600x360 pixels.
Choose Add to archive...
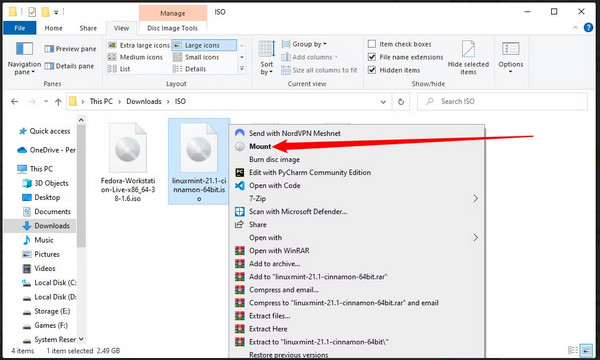tap(275, 264)
